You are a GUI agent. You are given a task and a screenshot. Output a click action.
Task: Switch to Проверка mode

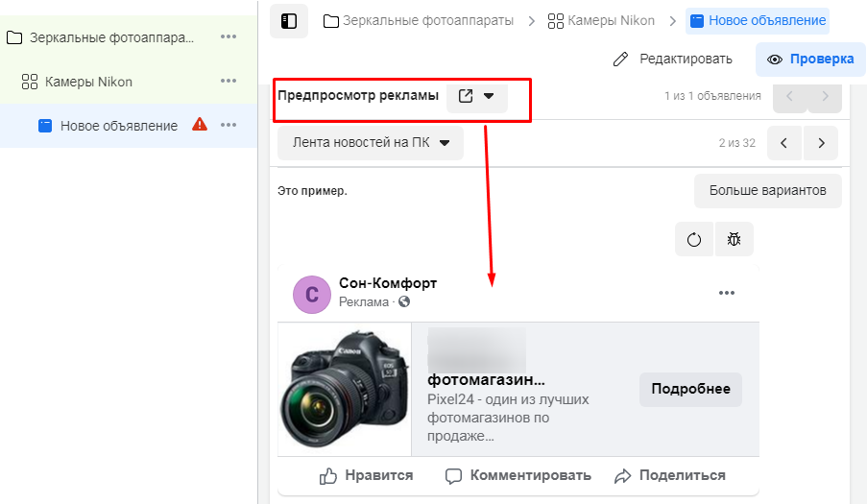pyautogui.click(x=810, y=60)
